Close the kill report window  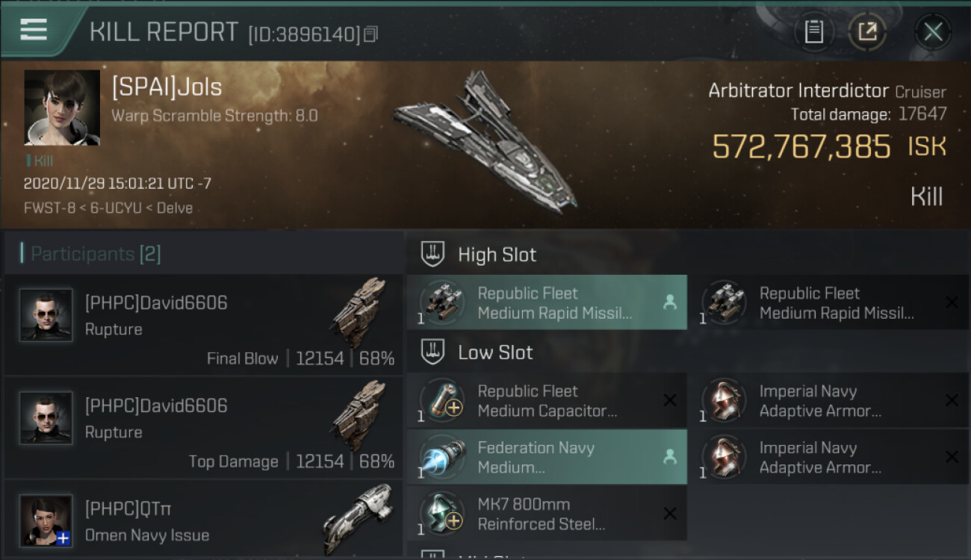point(933,32)
